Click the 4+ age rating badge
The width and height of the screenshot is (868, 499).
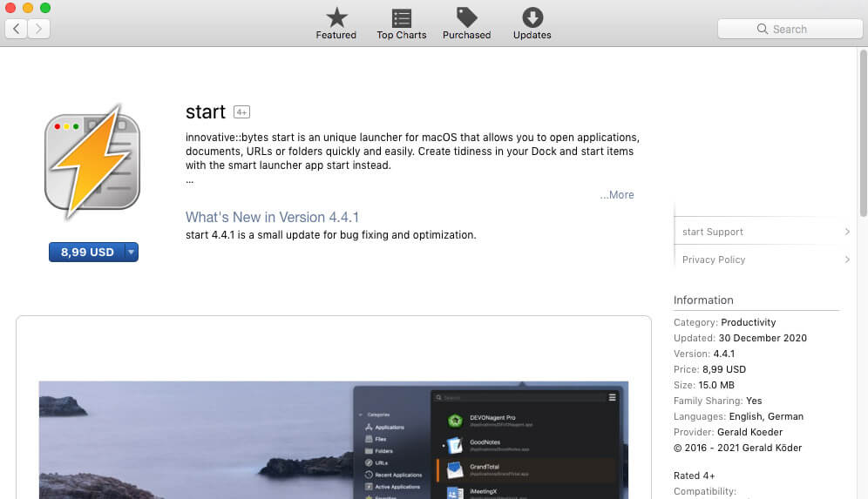click(x=241, y=112)
